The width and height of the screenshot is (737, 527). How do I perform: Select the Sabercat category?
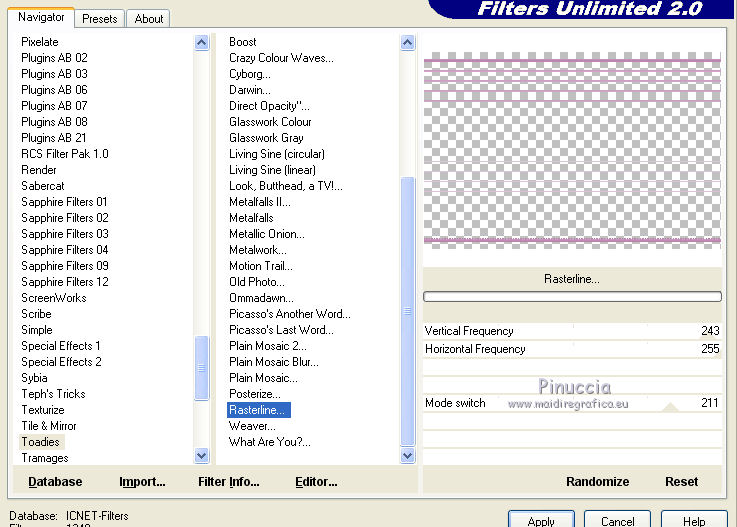42,186
